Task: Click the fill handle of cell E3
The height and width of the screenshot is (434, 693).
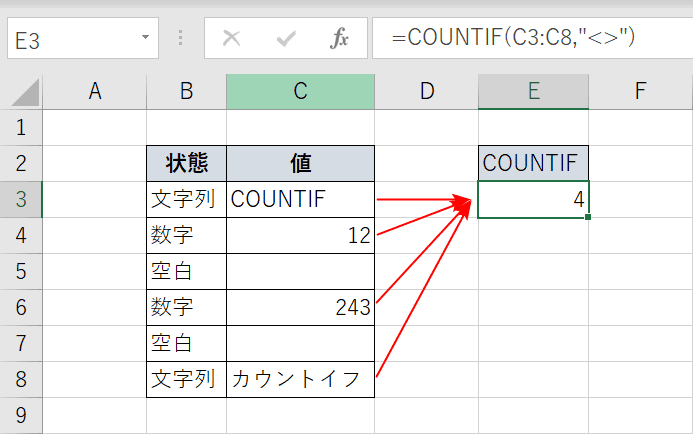Action: click(x=587, y=217)
